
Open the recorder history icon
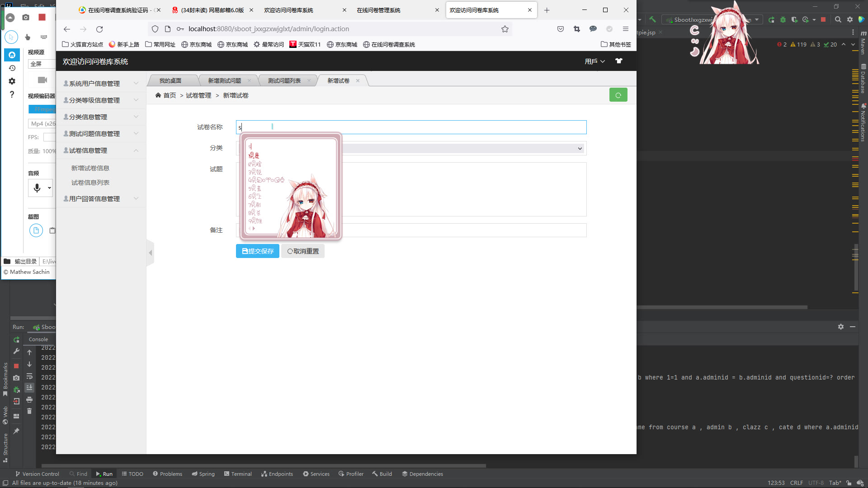(x=12, y=68)
